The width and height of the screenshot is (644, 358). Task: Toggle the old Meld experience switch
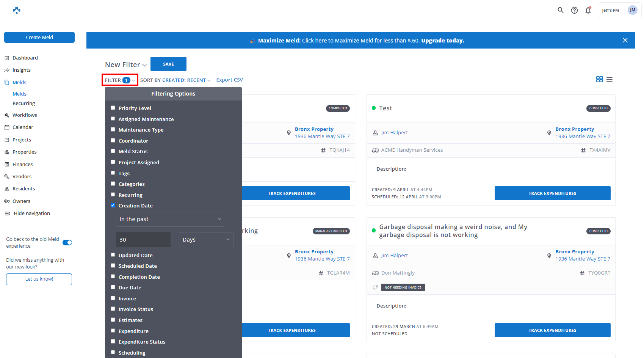pos(67,242)
